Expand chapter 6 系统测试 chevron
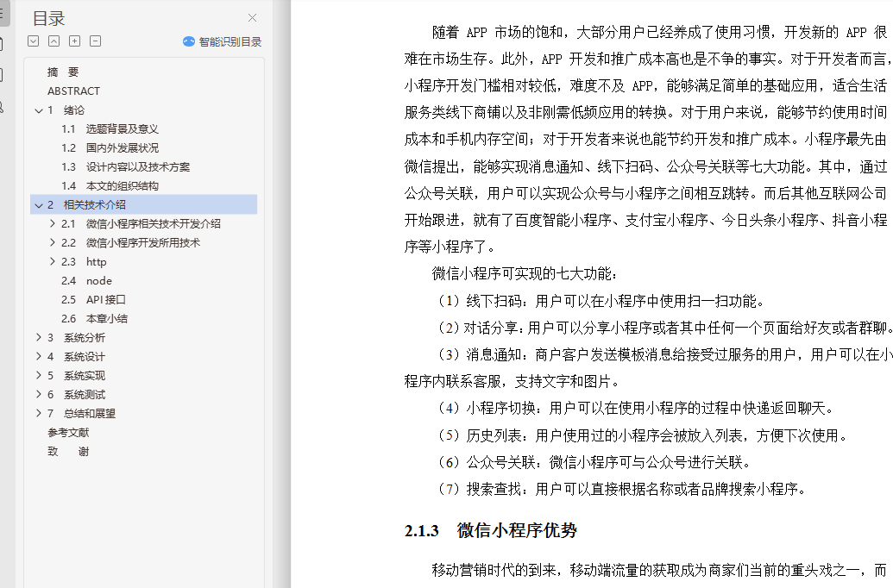893x588 pixels. tap(39, 394)
